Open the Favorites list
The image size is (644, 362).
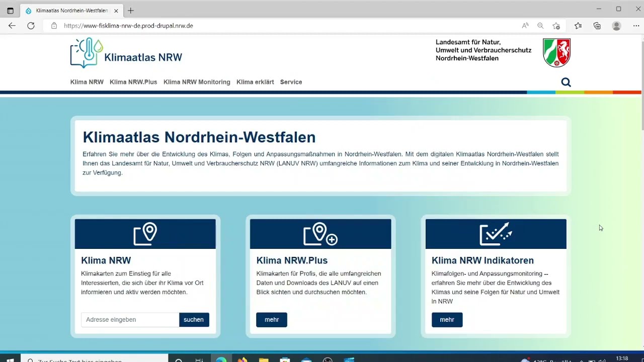pyautogui.click(x=578, y=26)
